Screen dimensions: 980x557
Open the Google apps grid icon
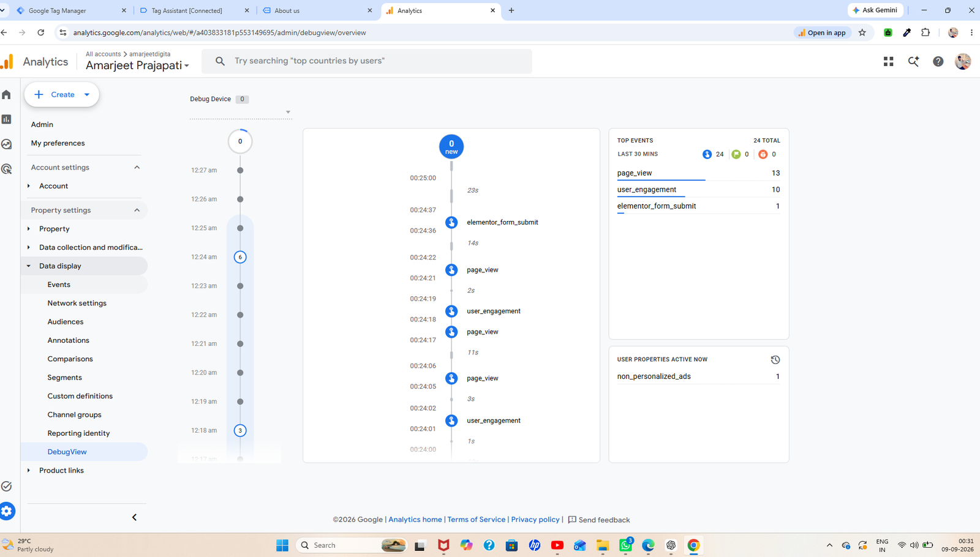[x=888, y=61]
